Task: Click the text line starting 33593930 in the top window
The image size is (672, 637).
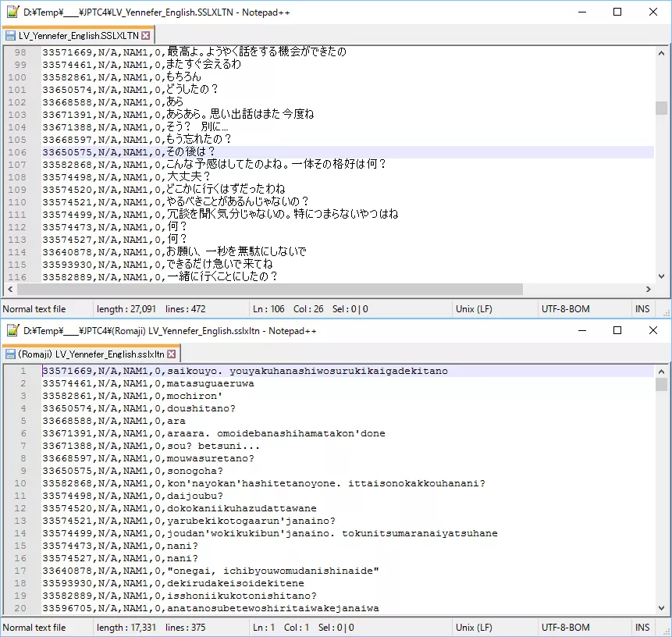Action: pyautogui.click(x=158, y=265)
